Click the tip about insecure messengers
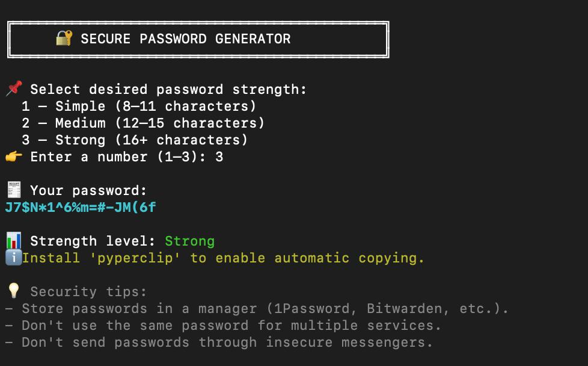This screenshot has width=588, height=366. 219,343
